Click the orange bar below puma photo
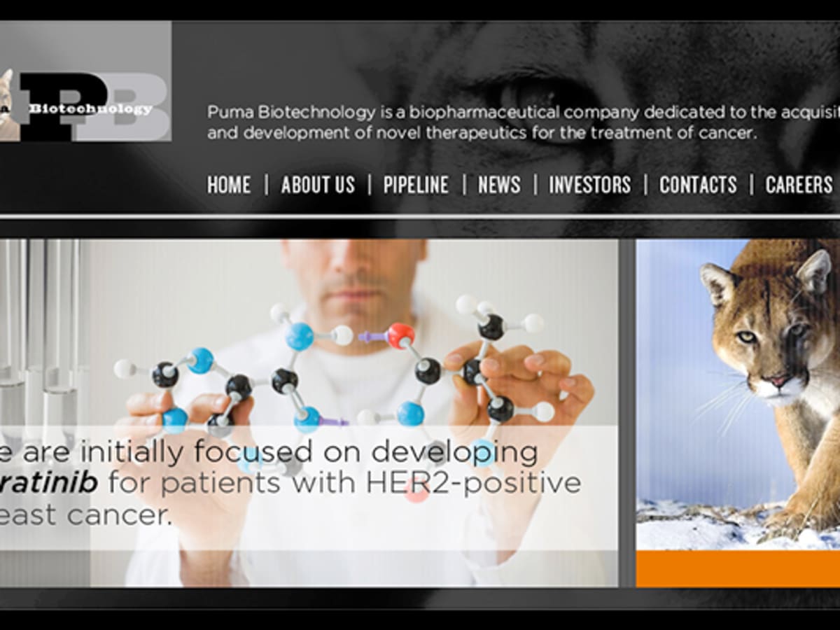This screenshot has height=630, width=840. click(x=738, y=568)
